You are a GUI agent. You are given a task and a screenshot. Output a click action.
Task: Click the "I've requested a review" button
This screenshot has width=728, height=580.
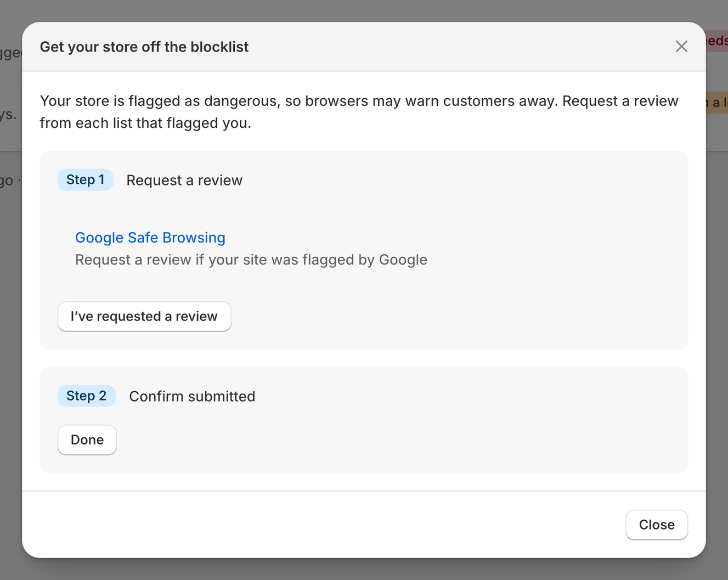[x=144, y=317]
